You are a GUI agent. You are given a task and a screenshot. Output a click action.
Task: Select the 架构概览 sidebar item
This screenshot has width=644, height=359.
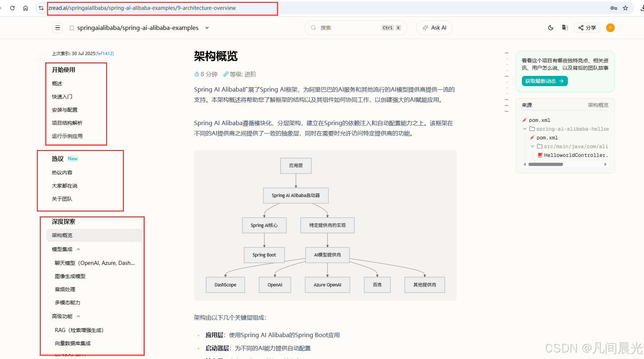coord(94,235)
